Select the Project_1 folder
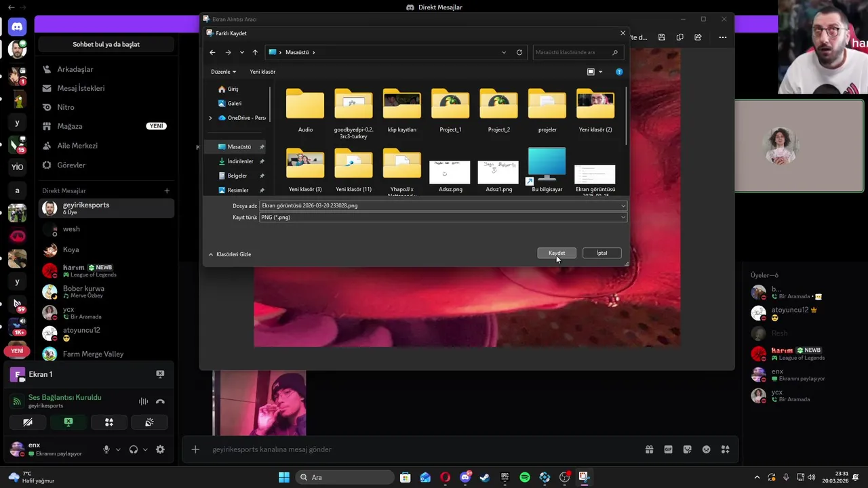Screen dimensions: 868x488 click(450, 110)
